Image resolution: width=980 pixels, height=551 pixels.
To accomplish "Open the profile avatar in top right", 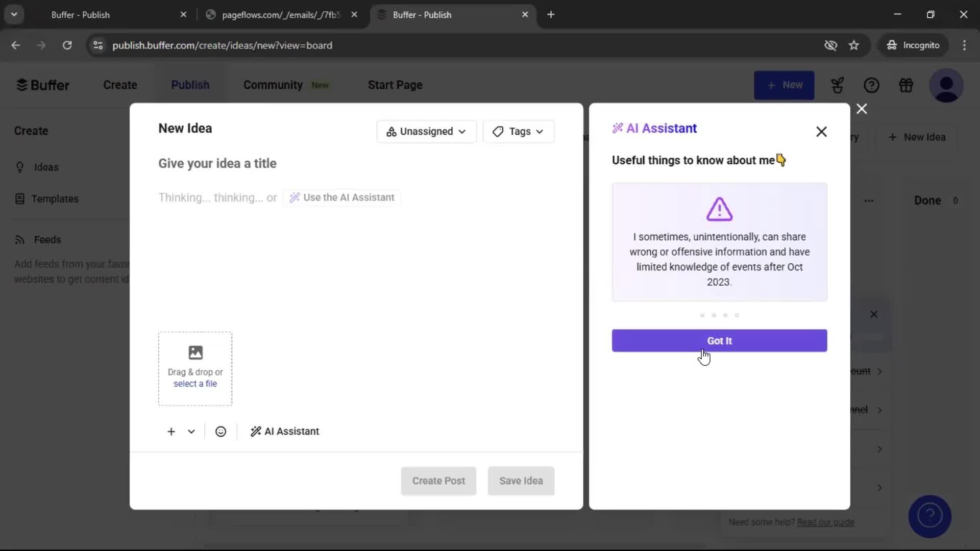I will coord(947,85).
